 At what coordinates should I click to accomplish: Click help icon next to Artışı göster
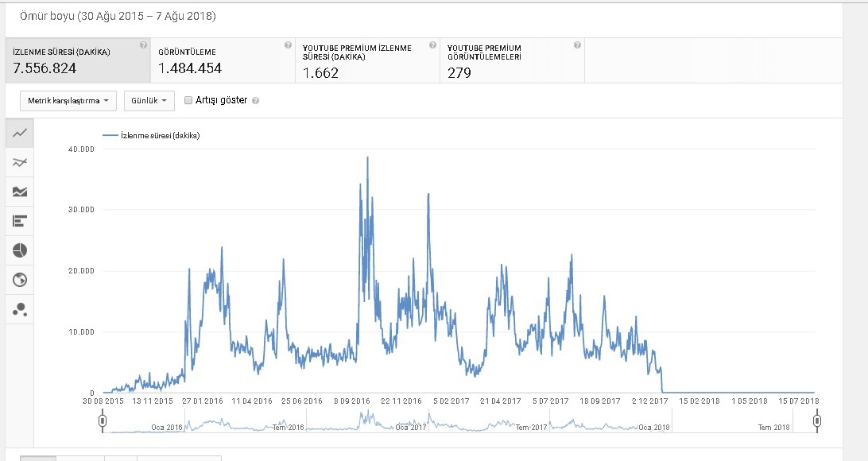(x=255, y=101)
